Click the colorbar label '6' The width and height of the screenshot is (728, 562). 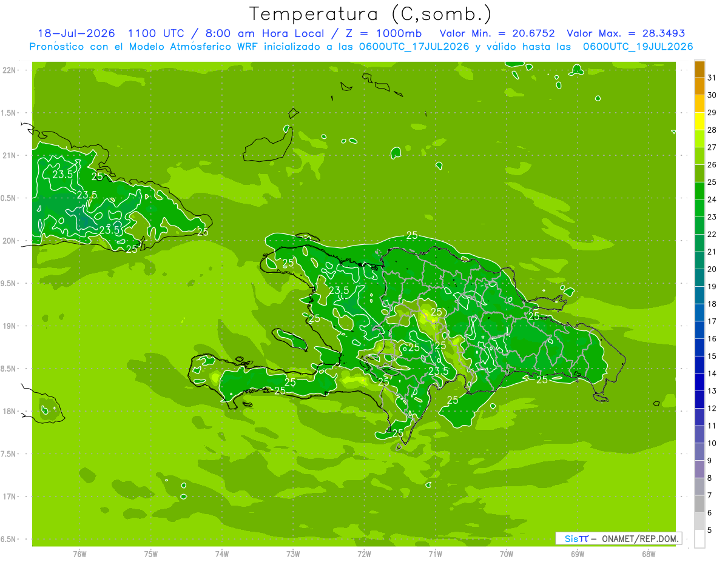(710, 513)
